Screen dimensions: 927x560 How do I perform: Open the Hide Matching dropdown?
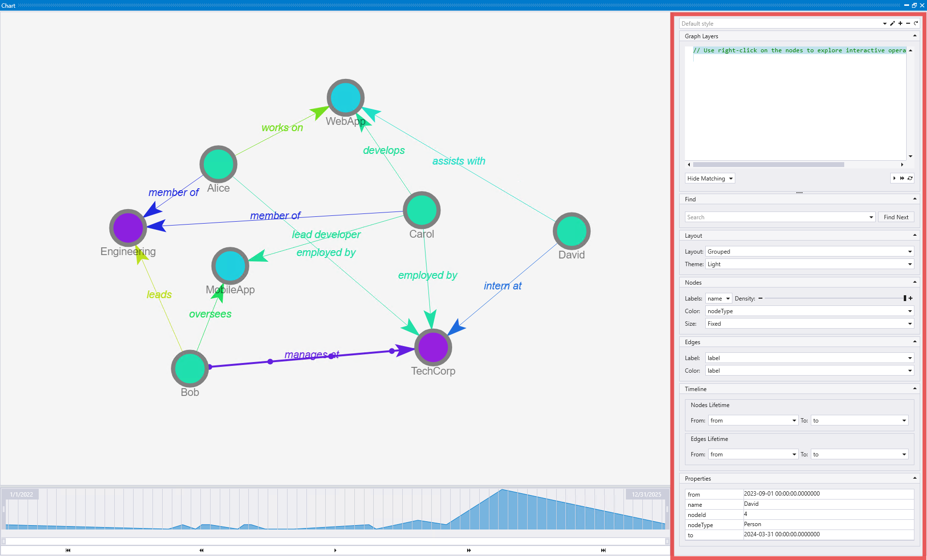pos(710,179)
